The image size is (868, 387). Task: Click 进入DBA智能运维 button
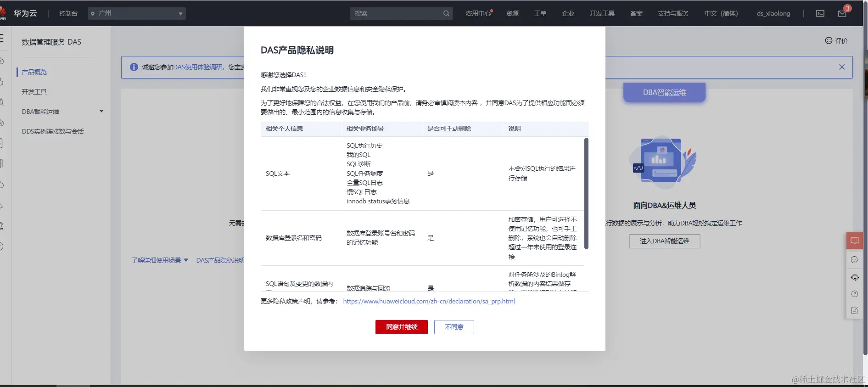[665, 241]
